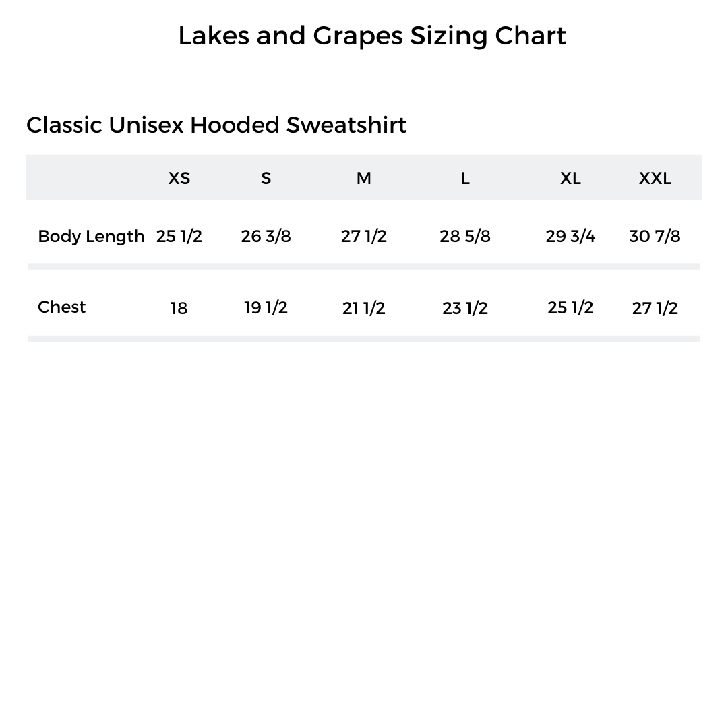Viewport: 728px width, 728px height.
Task: Click the M size column header
Action: coord(363,178)
